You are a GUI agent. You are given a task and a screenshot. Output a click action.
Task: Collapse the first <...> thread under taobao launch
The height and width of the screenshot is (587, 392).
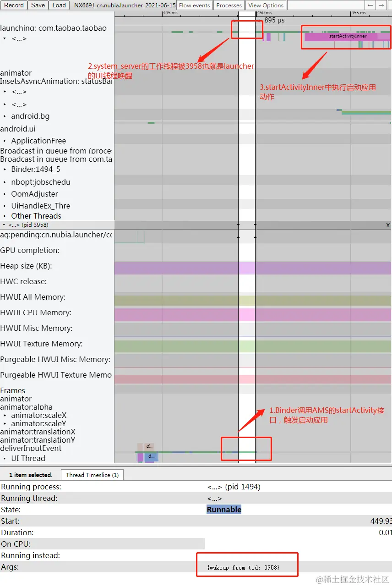pos(5,38)
